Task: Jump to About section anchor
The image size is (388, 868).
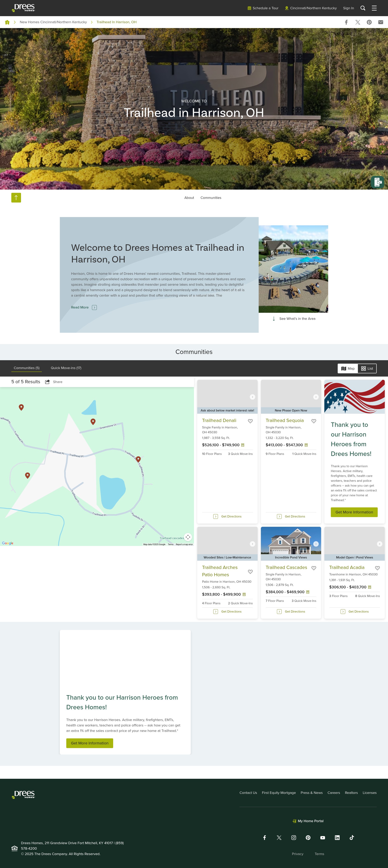Action: point(189,198)
